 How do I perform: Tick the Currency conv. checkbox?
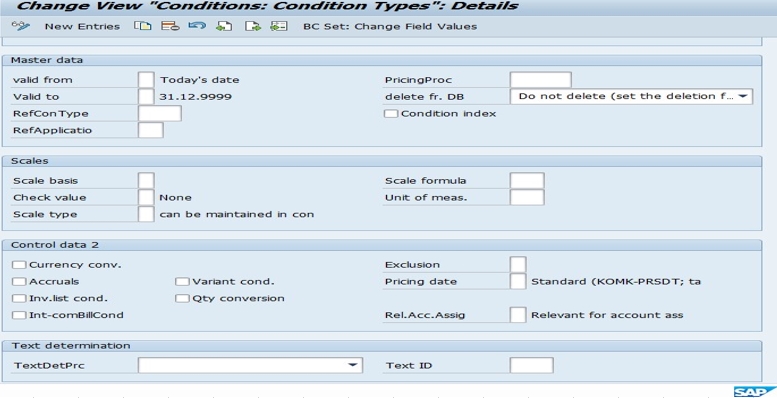(19, 265)
